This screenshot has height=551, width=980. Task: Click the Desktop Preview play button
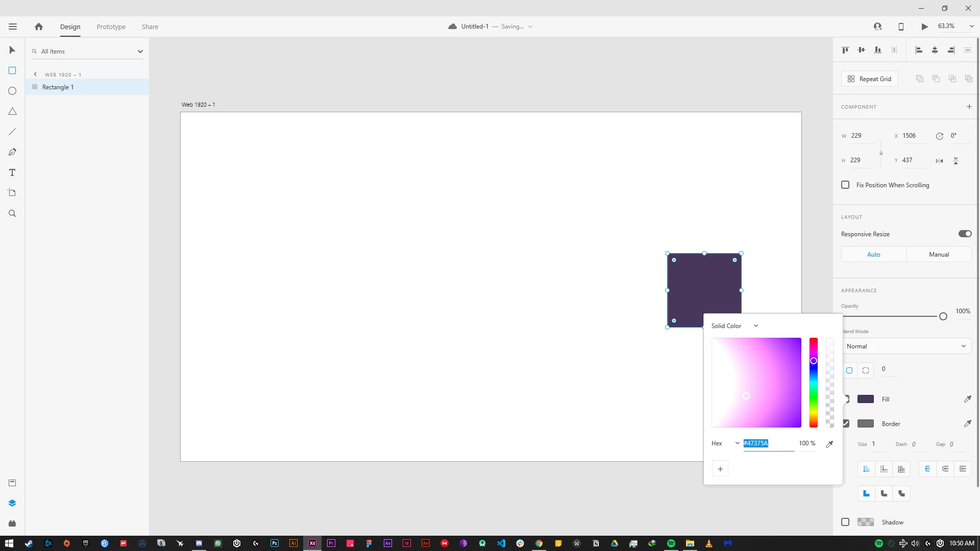coord(924,27)
